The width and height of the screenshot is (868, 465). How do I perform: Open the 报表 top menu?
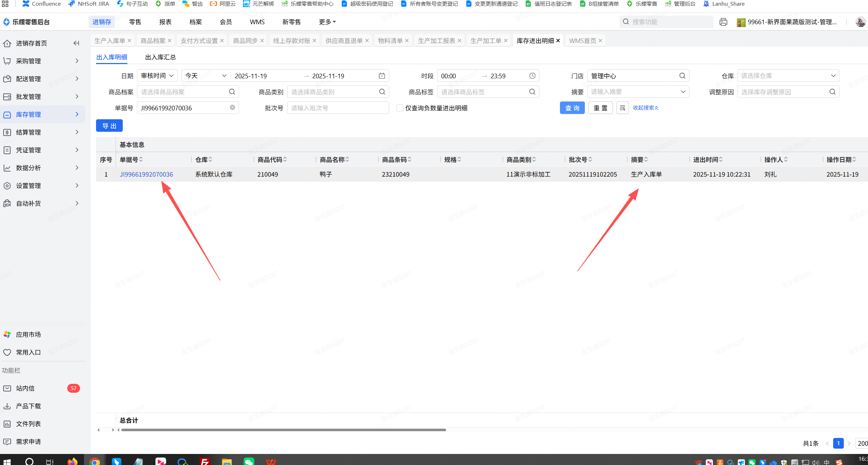[165, 22]
